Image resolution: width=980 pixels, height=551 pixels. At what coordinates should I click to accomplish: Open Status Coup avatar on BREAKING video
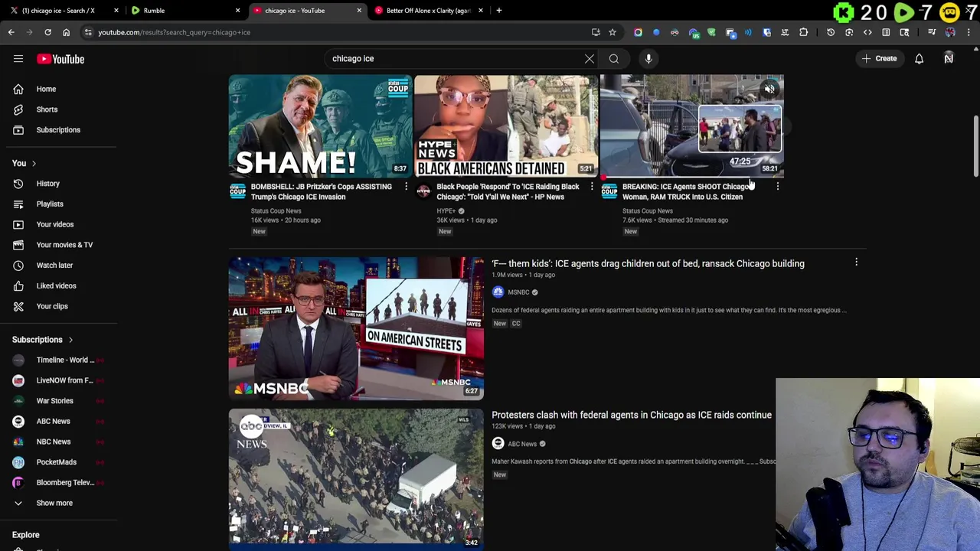(609, 191)
